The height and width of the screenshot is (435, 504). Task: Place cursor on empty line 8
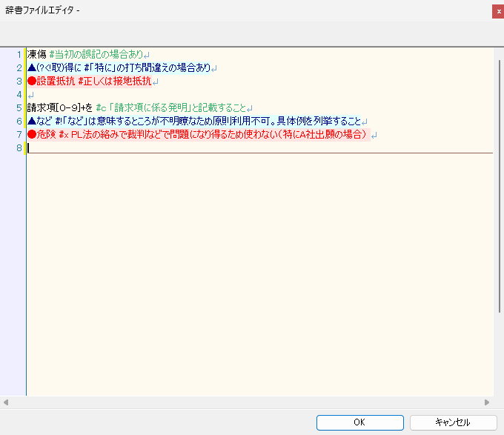(259, 147)
